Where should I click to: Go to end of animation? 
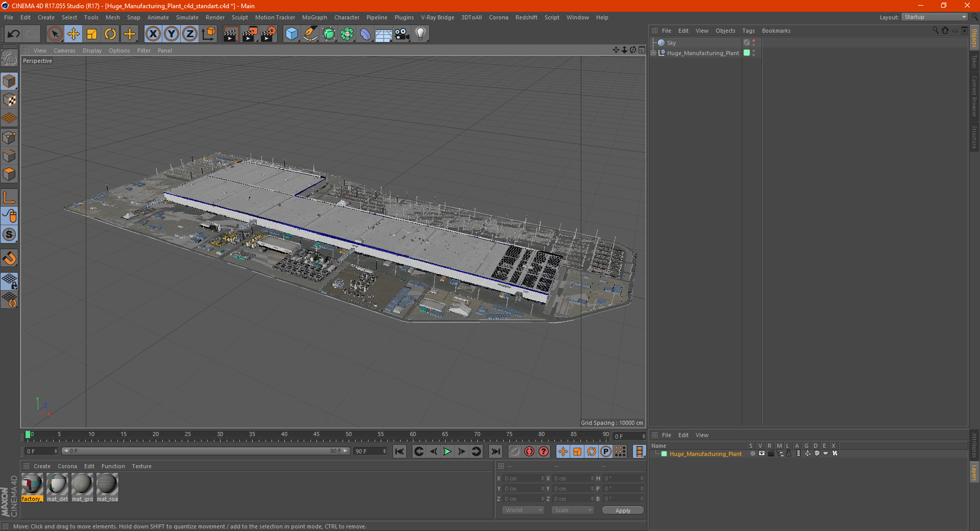pos(495,451)
